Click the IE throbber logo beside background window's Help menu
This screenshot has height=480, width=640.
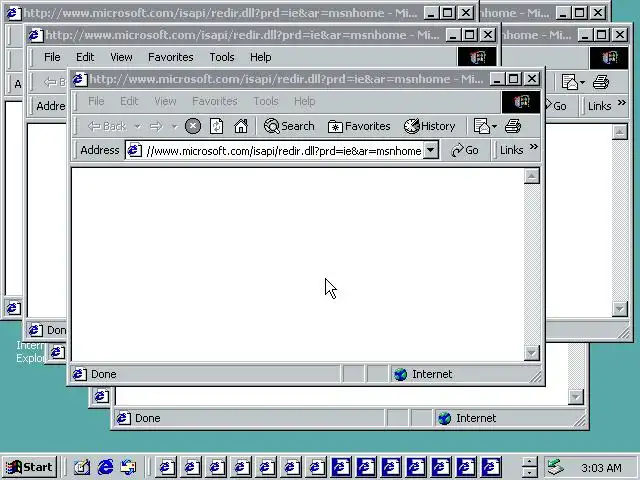[477, 57]
